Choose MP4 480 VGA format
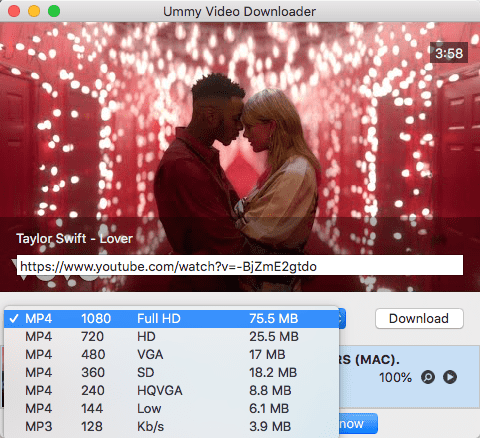 point(171,355)
